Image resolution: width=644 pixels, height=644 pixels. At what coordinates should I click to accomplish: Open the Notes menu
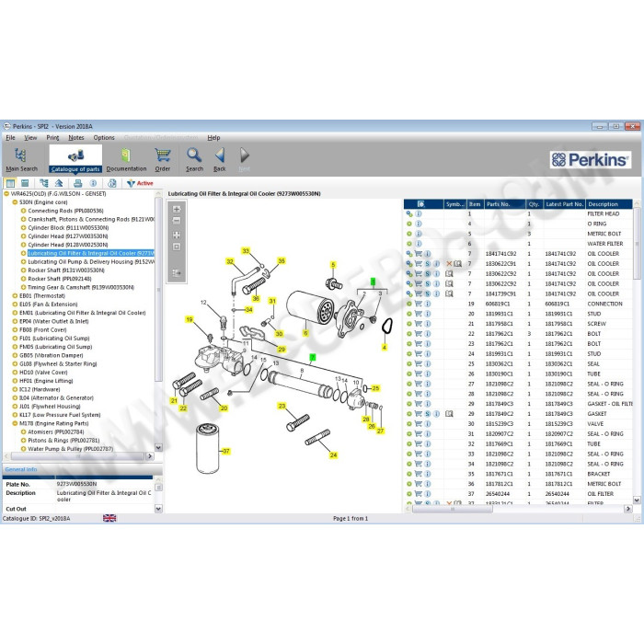click(76, 138)
